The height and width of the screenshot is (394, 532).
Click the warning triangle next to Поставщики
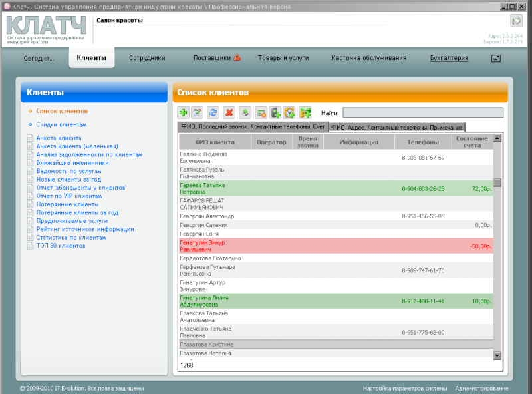(237, 58)
